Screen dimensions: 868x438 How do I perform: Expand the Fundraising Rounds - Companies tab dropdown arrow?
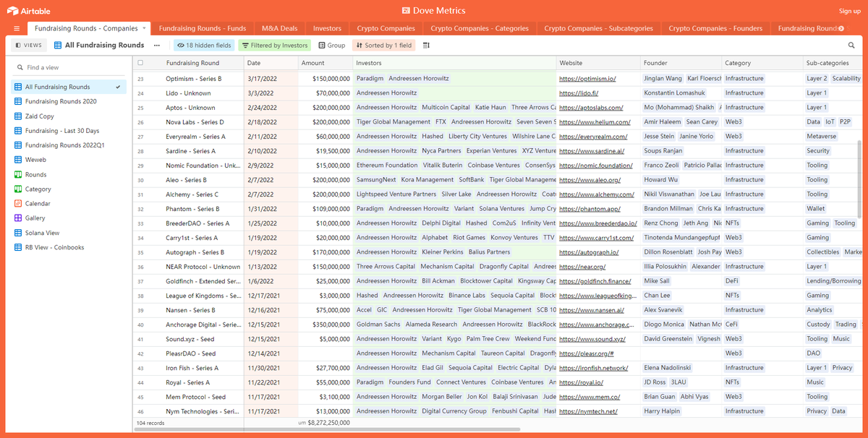(144, 28)
